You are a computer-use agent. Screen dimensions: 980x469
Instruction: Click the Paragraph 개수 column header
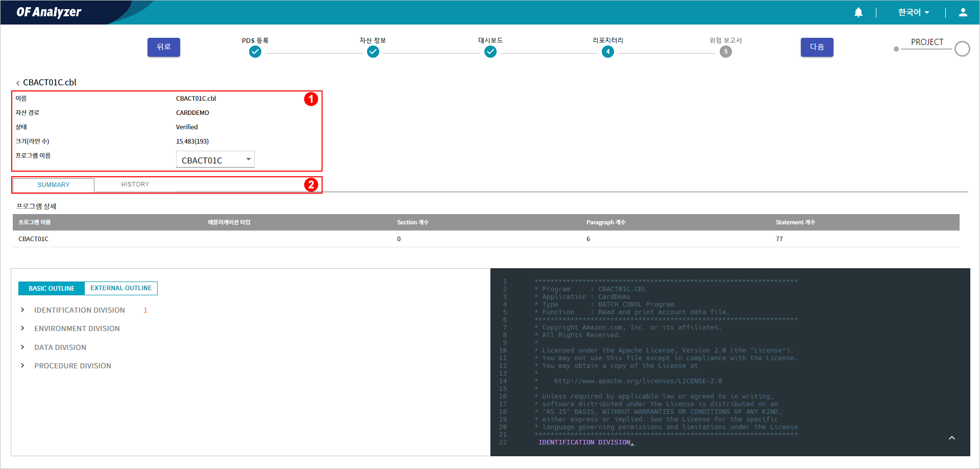click(606, 222)
